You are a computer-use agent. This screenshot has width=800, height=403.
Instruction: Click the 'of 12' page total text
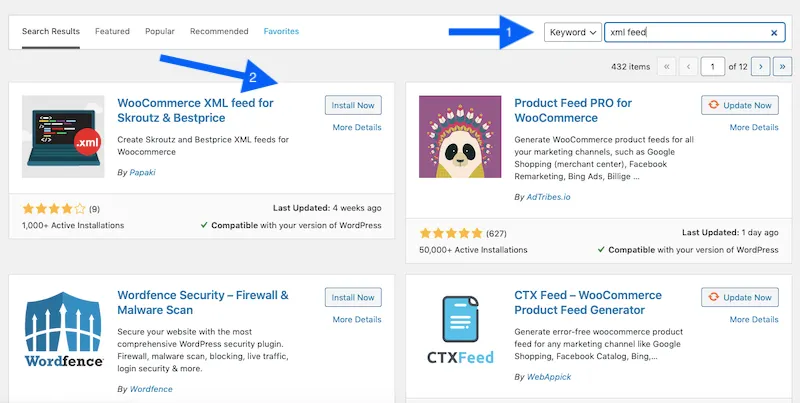click(x=738, y=67)
